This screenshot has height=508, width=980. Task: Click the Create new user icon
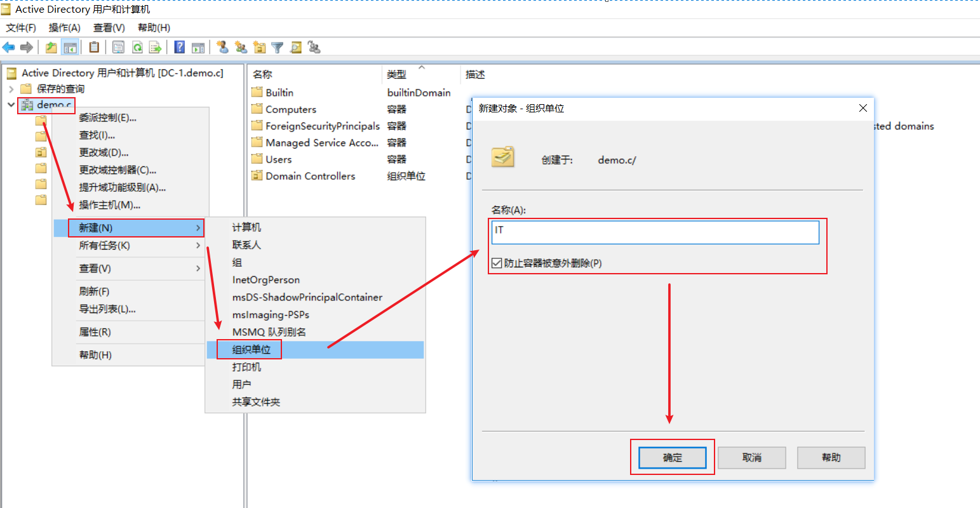(222, 48)
